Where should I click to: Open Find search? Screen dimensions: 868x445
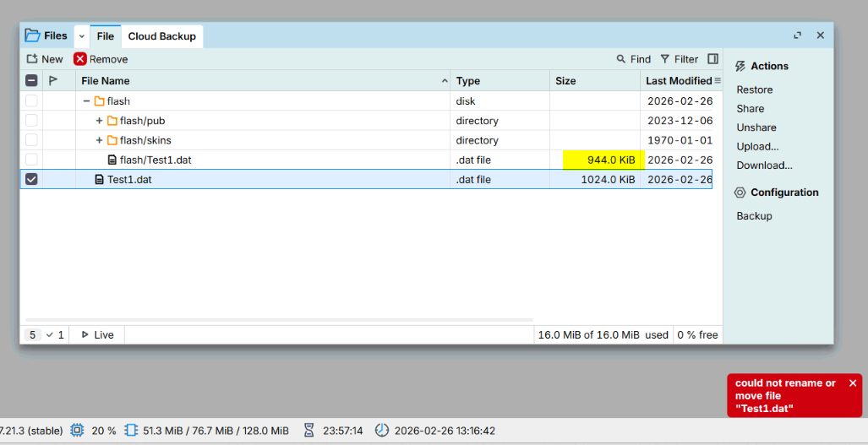click(x=634, y=59)
